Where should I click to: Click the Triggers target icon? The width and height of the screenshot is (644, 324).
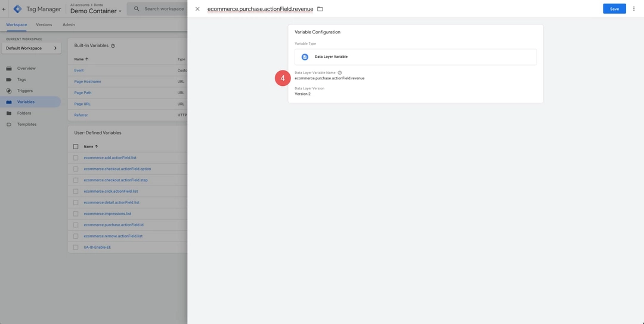point(9,91)
